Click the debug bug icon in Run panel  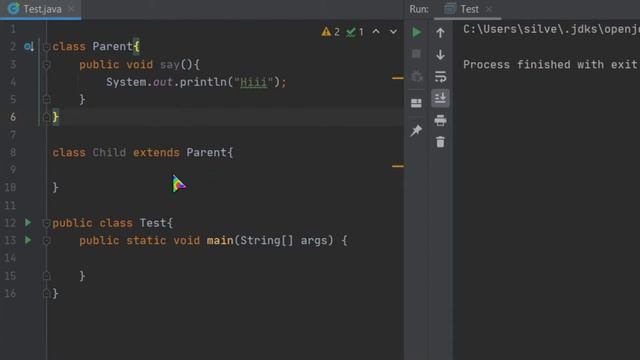(x=416, y=76)
